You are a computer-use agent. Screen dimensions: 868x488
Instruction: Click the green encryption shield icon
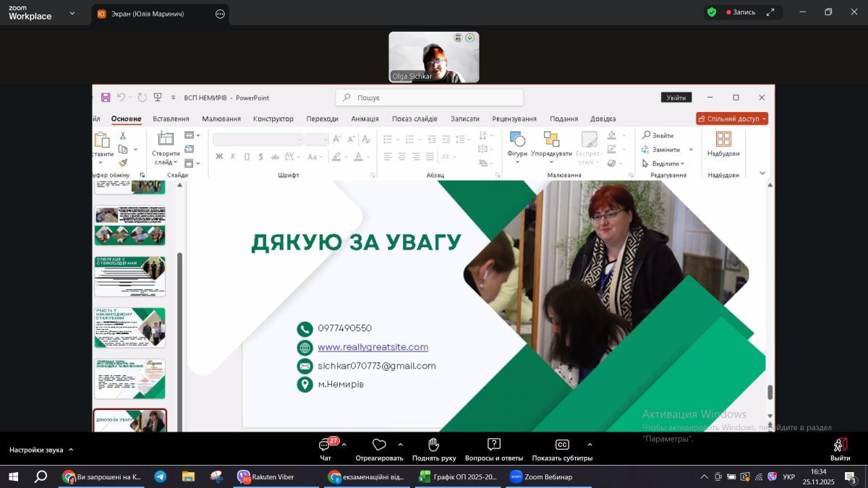pos(712,12)
